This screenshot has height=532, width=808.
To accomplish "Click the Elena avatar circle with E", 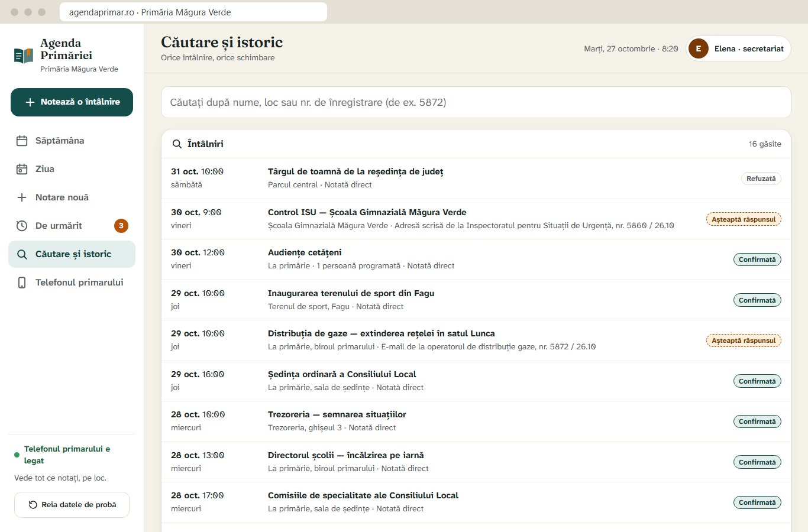I will pyautogui.click(x=699, y=48).
